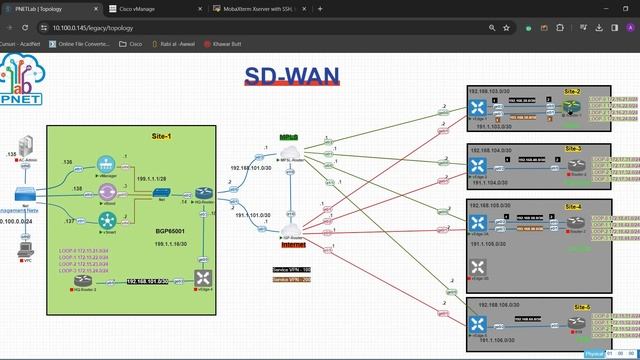
Task: Select the HQ-Router-2 gray router icon
Action: [x=83, y=280]
